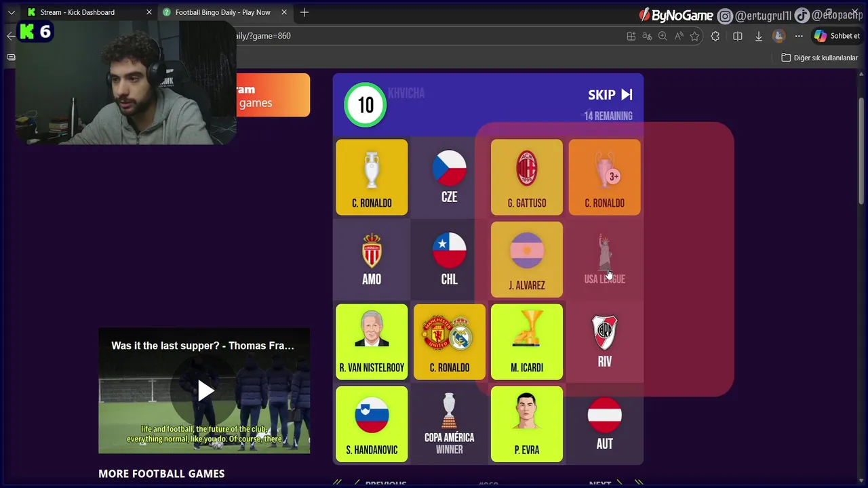This screenshot has width=868, height=488.
Task: Close the Kick Dashboard tab
Action: pyautogui.click(x=149, y=12)
